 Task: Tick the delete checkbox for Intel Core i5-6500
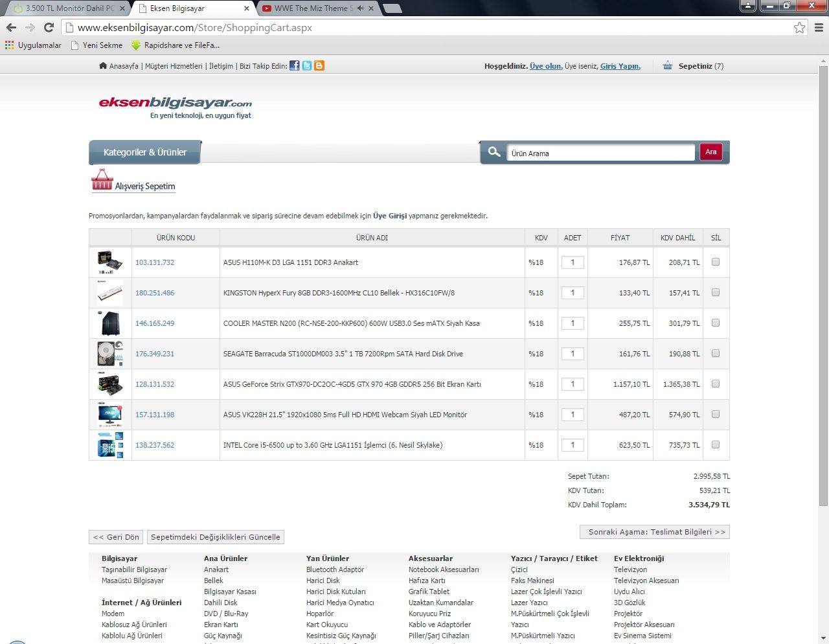[716, 444]
